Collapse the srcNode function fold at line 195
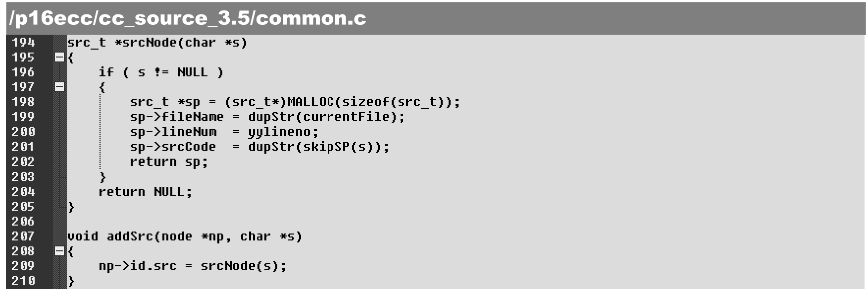 tap(59, 58)
